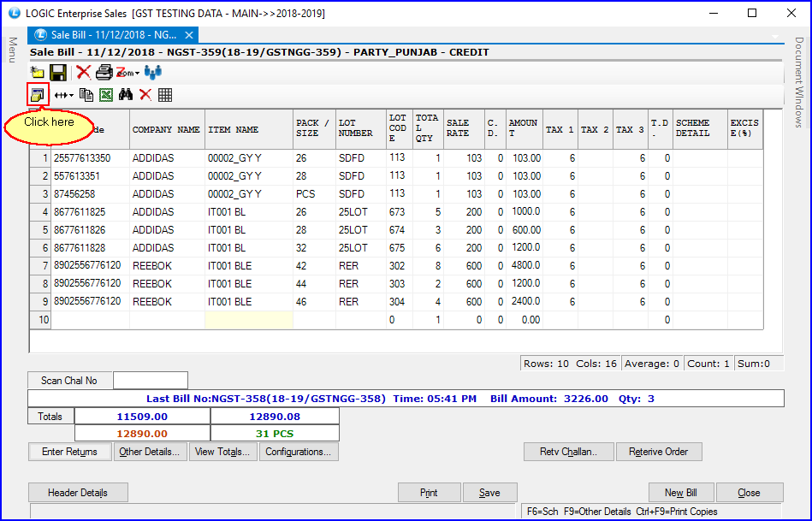812x521 pixels.
Task: Select row header number 10
Action: click(40, 320)
